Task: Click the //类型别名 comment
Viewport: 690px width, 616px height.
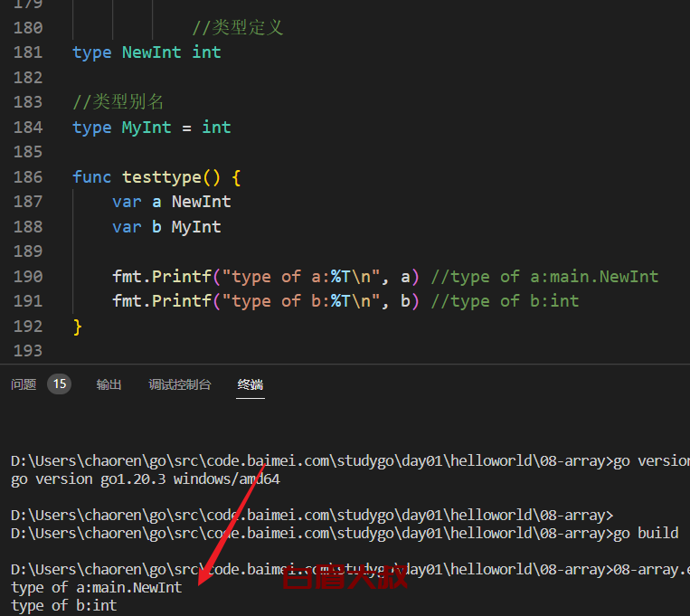Action: 118,101
